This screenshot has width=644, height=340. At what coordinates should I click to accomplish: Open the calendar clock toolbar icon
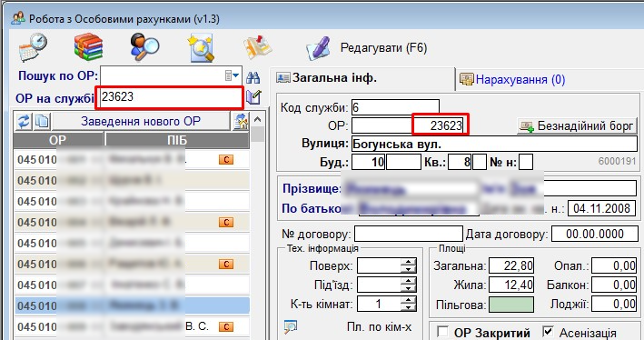33,47
